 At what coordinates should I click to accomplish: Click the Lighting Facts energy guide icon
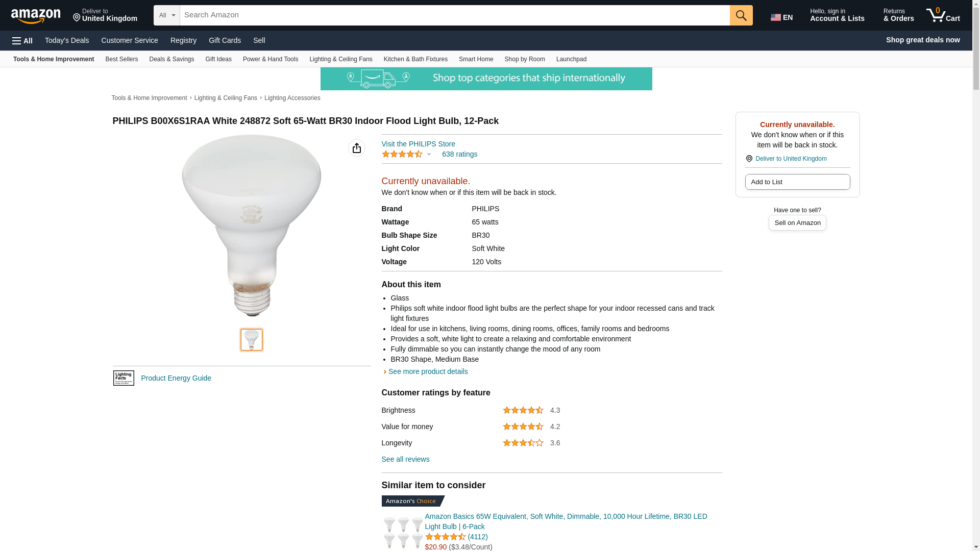[x=124, y=378]
